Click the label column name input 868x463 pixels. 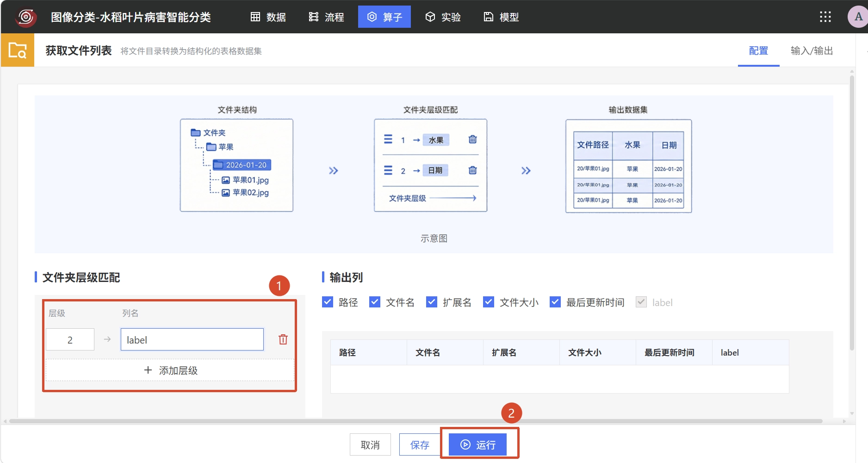coord(192,340)
